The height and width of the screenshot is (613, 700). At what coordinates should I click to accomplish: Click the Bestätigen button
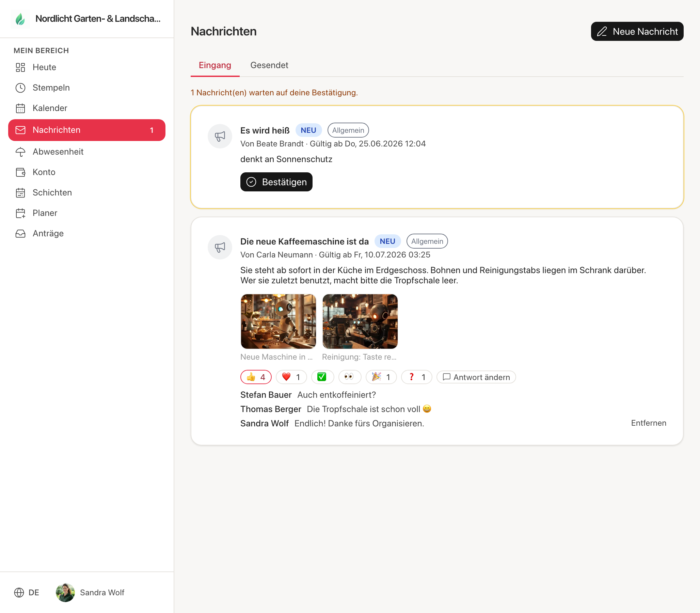point(276,182)
